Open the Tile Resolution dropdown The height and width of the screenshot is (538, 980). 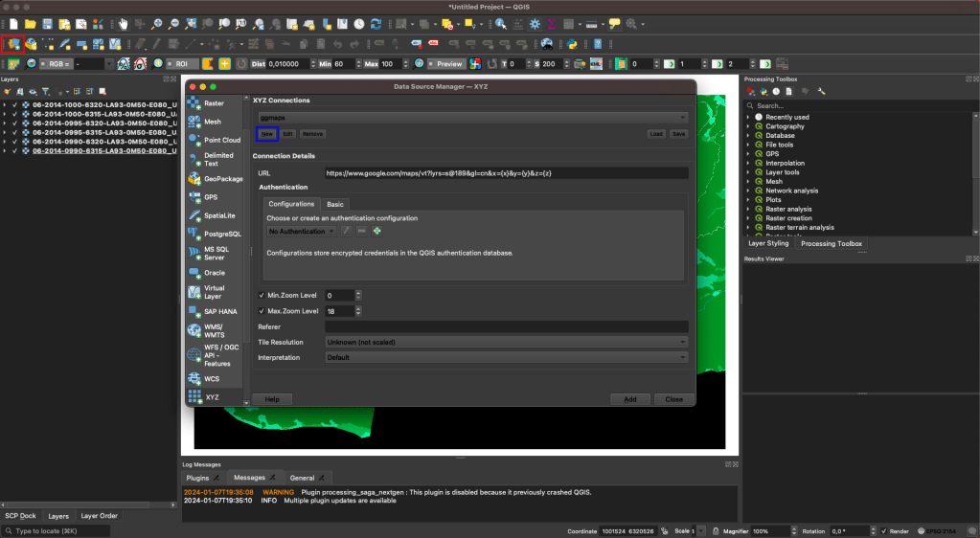(506, 342)
